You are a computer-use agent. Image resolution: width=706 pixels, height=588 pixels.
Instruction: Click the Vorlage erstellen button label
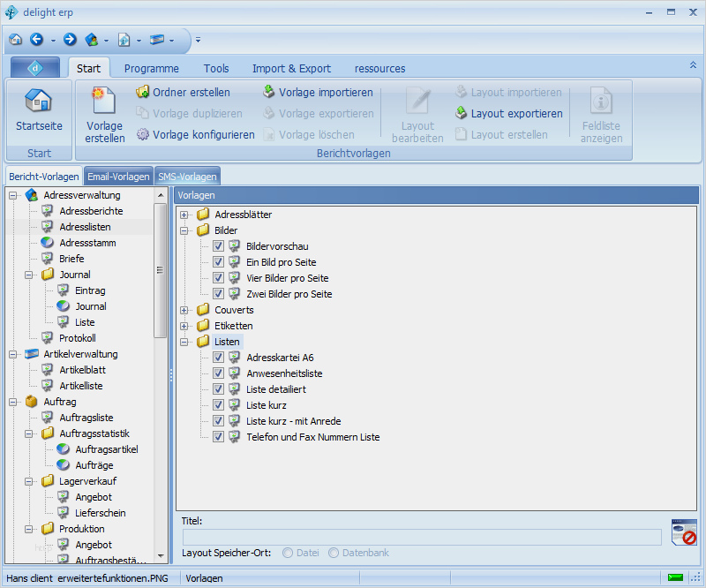[x=105, y=132]
